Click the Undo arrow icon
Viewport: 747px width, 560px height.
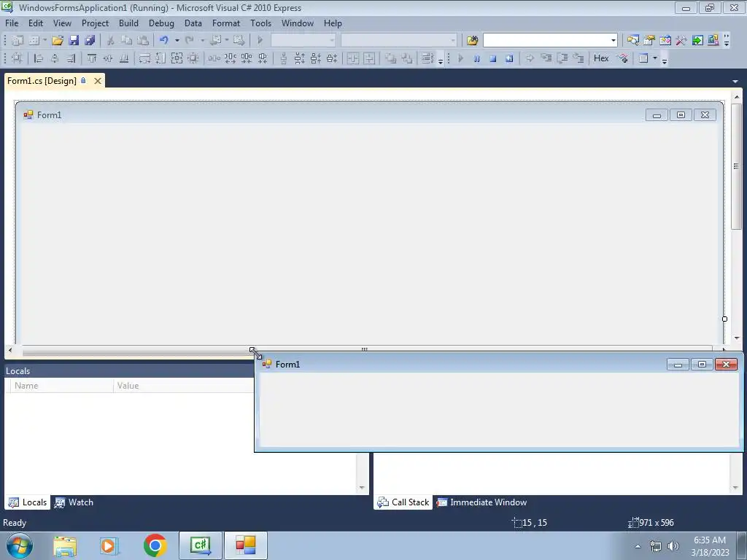pyautogui.click(x=164, y=41)
